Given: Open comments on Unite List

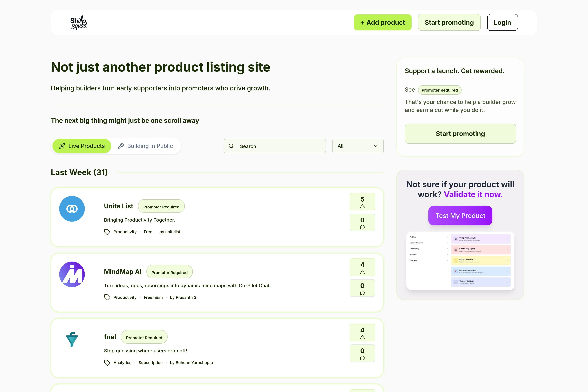Looking at the screenshot, I should pyautogui.click(x=362, y=222).
